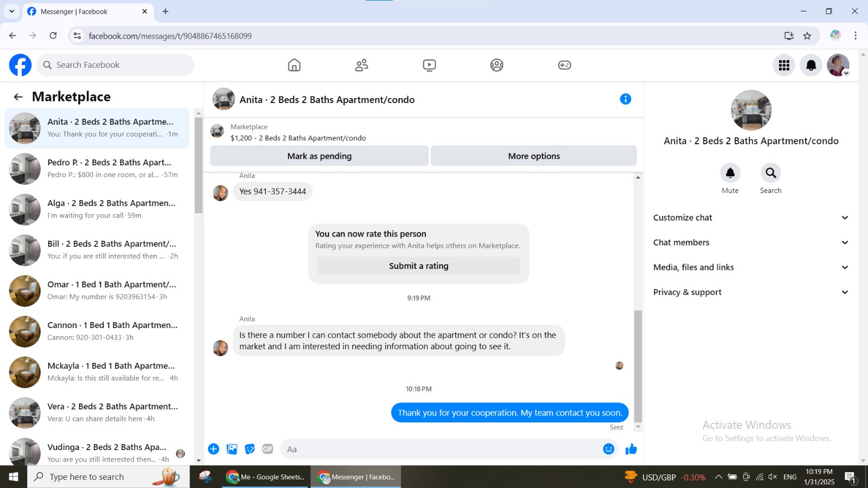The height and width of the screenshot is (488, 868).
Task: Open Windows notification center icon
Action: (850, 477)
